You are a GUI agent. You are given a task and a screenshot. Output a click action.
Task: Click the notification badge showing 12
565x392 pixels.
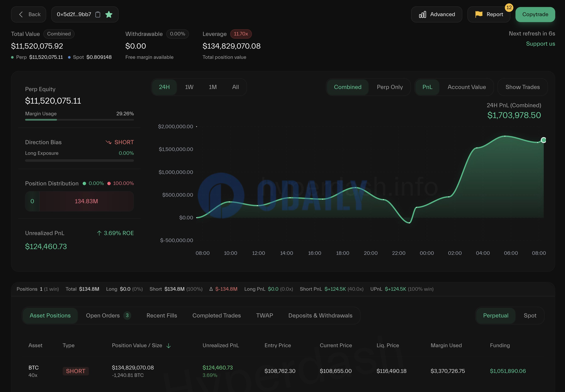[x=509, y=7]
